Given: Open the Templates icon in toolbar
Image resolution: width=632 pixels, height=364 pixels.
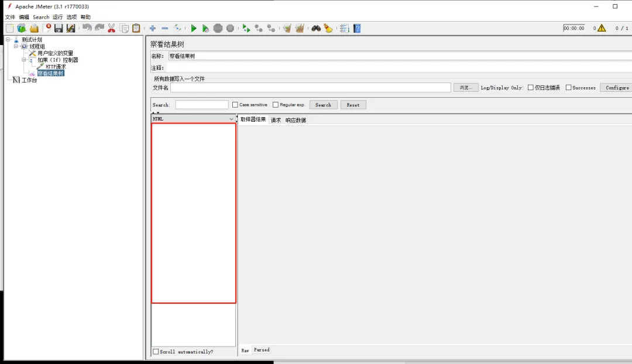Looking at the screenshot, I should [x=22, y=28].
